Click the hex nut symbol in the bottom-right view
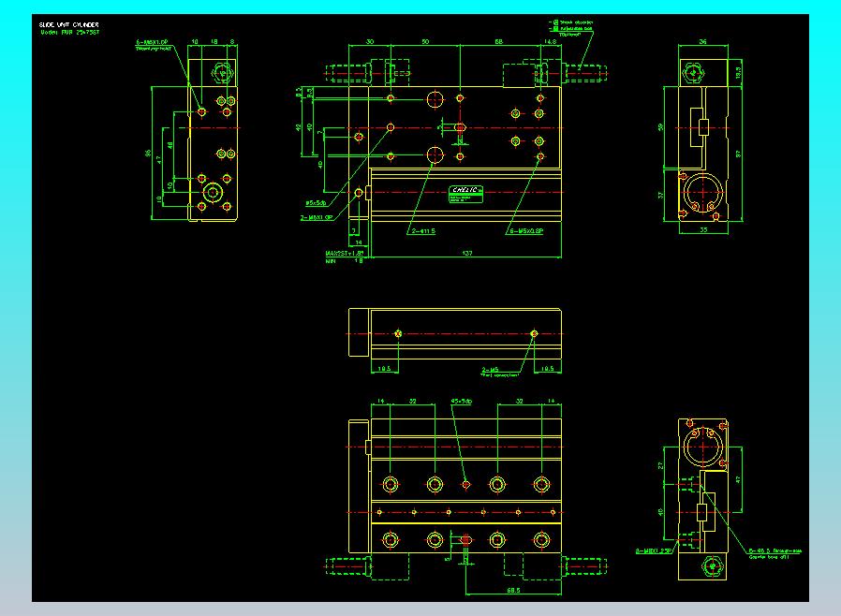841x616 pixels. 712,566
